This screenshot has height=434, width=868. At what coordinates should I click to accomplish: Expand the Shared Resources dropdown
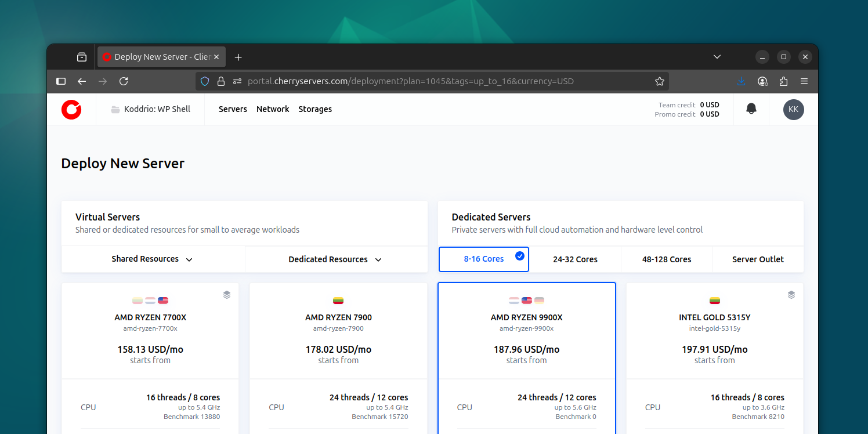point(153,259)
